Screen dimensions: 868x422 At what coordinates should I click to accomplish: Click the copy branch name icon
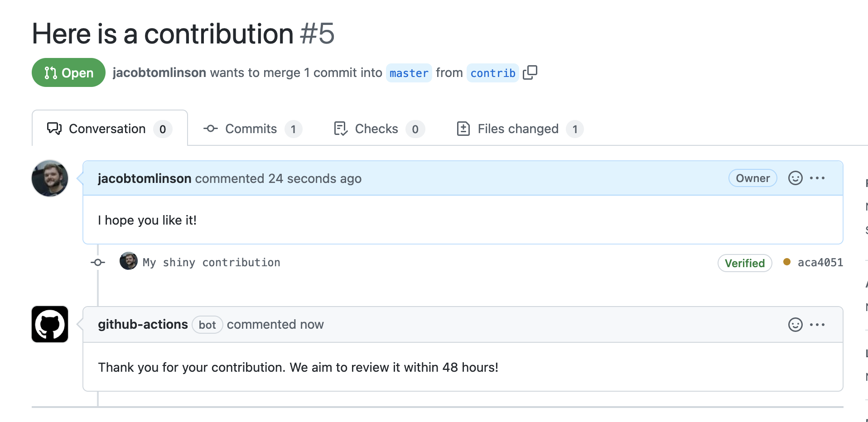point(530,72)
